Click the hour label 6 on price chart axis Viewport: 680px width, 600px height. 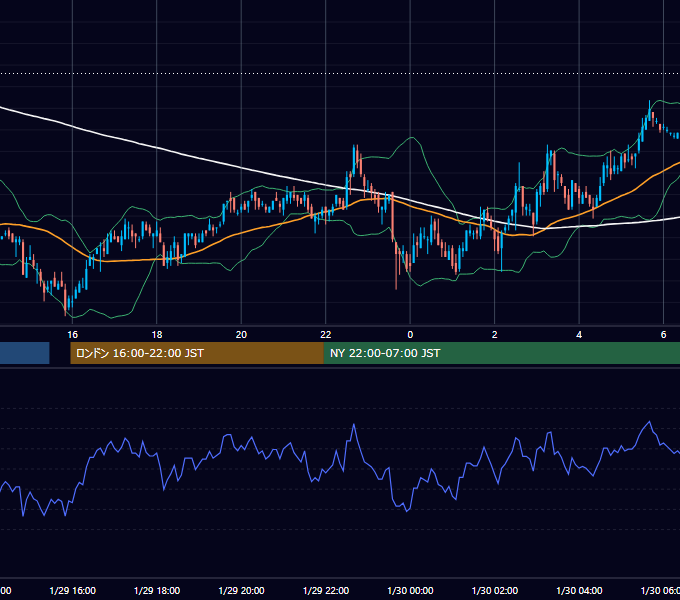[x=663, y=335]
